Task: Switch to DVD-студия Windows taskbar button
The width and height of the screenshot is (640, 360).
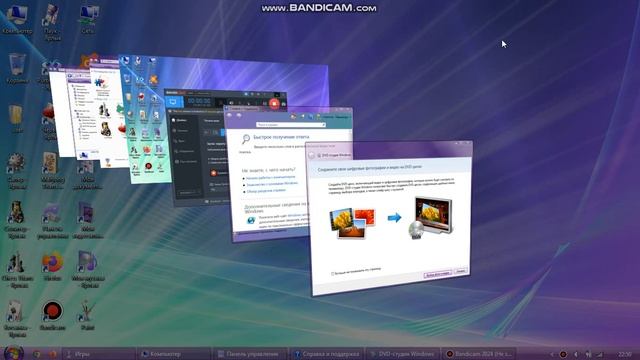Action: point(402,354)
